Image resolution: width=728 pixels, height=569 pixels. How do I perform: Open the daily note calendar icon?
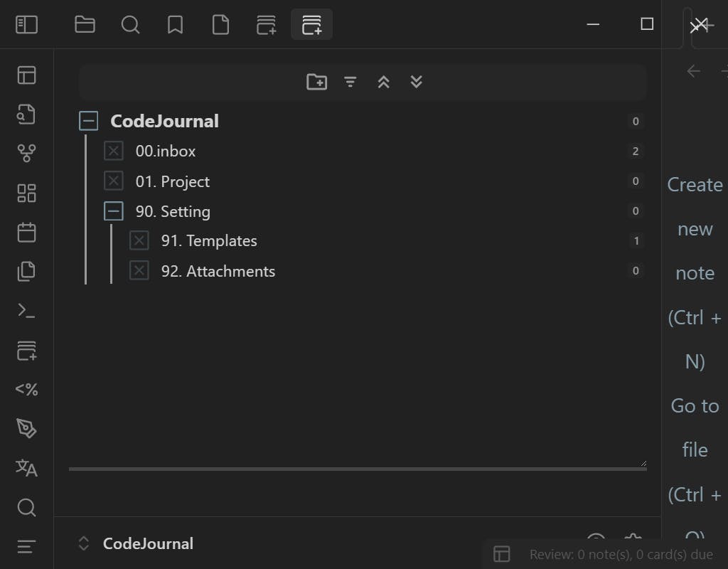(x=26, y=232)
